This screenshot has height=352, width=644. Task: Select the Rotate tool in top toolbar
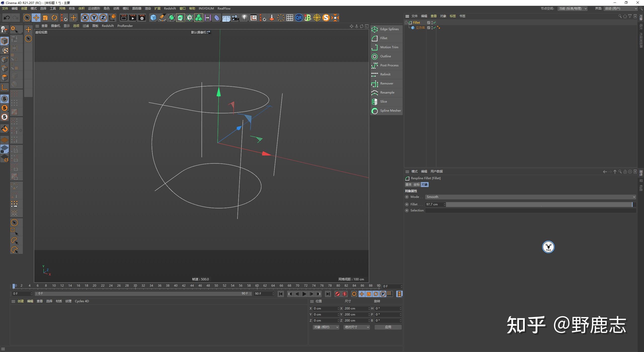pyautogui.click(x=54, y=18)
